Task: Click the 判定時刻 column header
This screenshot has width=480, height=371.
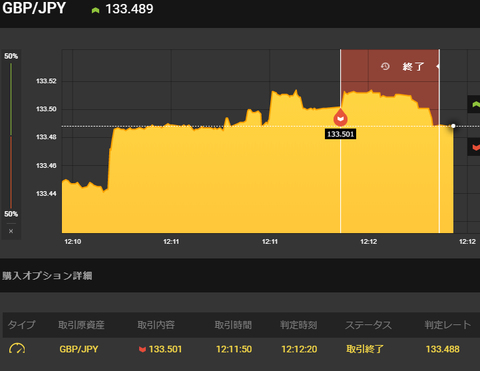Action: (299, 325)
